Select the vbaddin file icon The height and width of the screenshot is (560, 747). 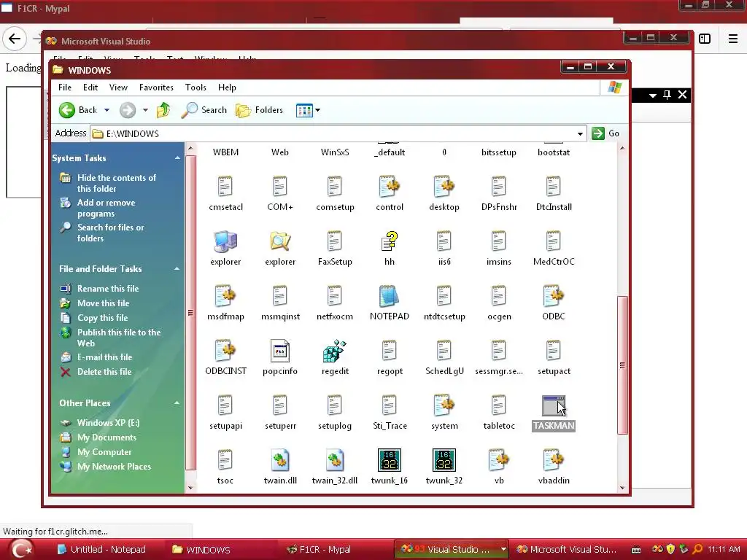point(554,460)
